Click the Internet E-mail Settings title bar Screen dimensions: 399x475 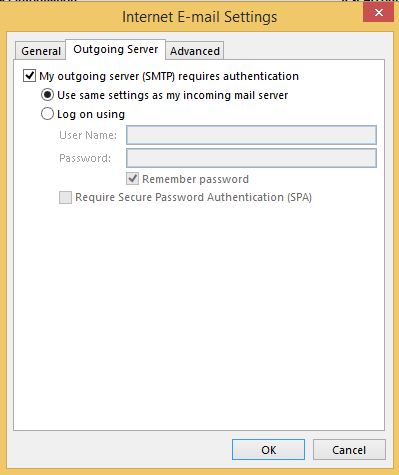[199, 17]
